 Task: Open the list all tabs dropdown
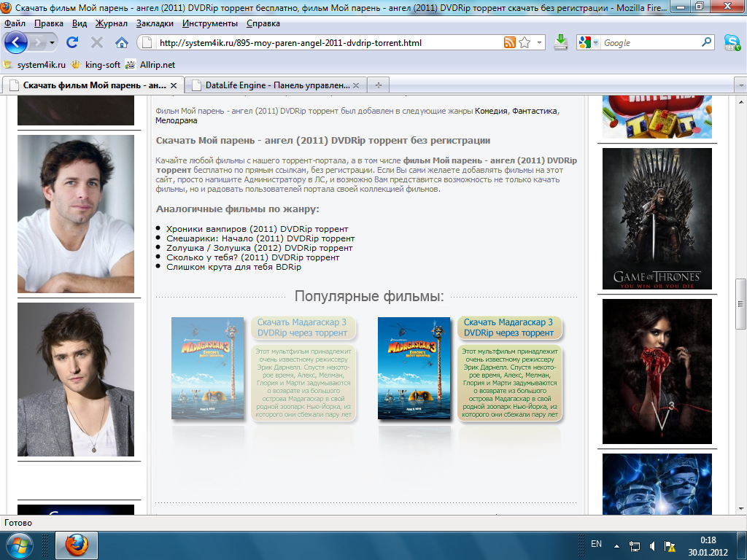[x=741, y=86]
